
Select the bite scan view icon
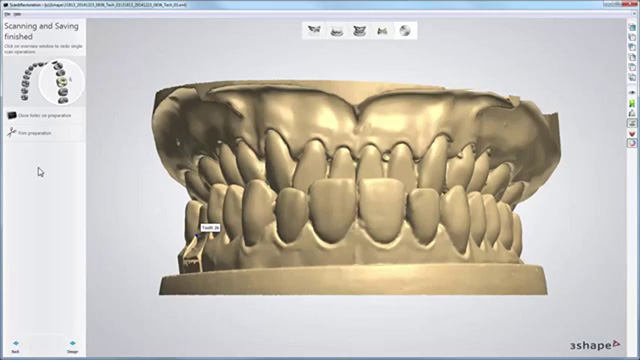click(x=382, y=31)
